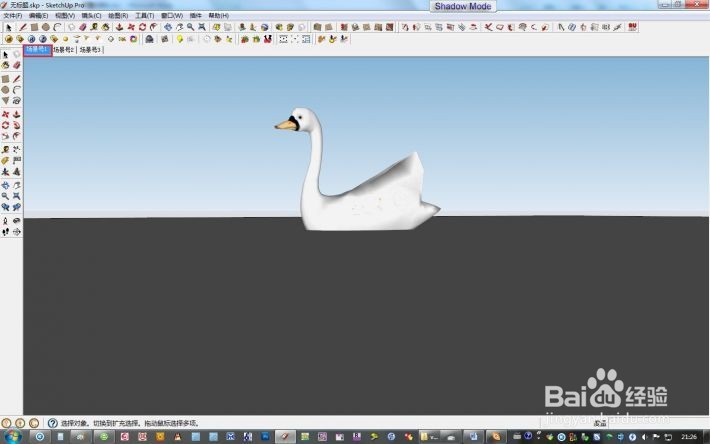The width and height of the screenshot is (710, 444).
Task: Open the 视图(V) menu
Action: pos(65,16)
